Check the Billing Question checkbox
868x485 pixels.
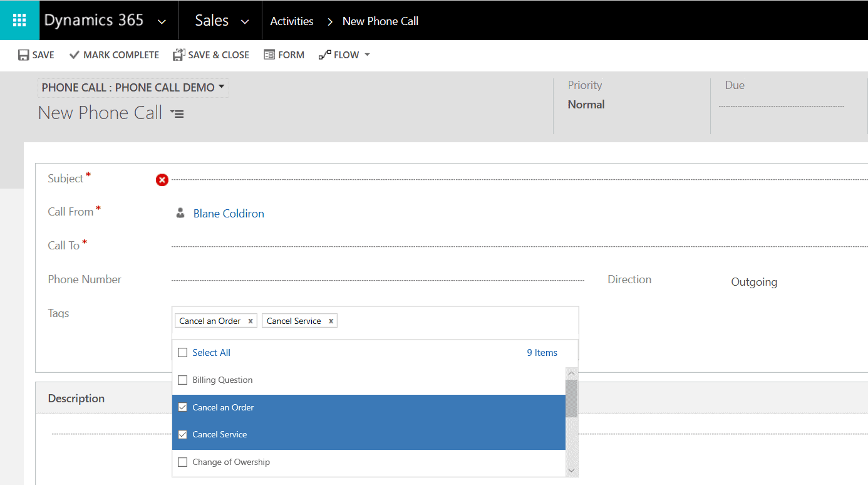183,380
